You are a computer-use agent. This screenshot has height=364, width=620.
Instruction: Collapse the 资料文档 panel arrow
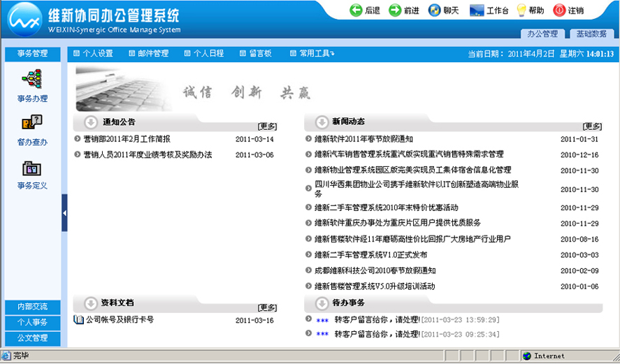(91, 303)
